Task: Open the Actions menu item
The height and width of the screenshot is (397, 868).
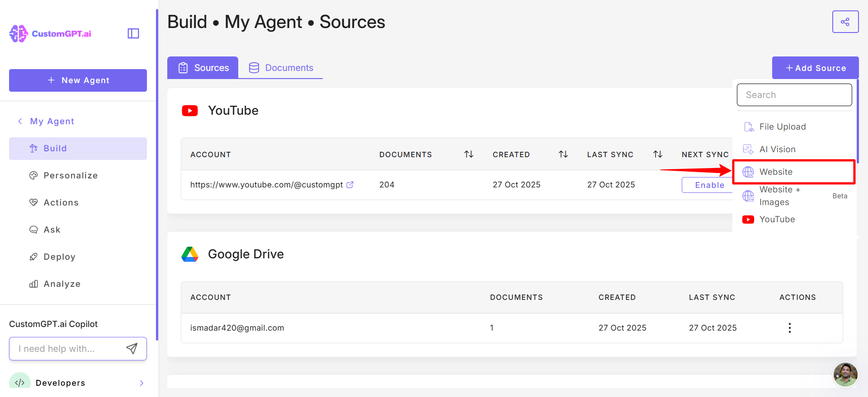Action: [x=78, y=203]
